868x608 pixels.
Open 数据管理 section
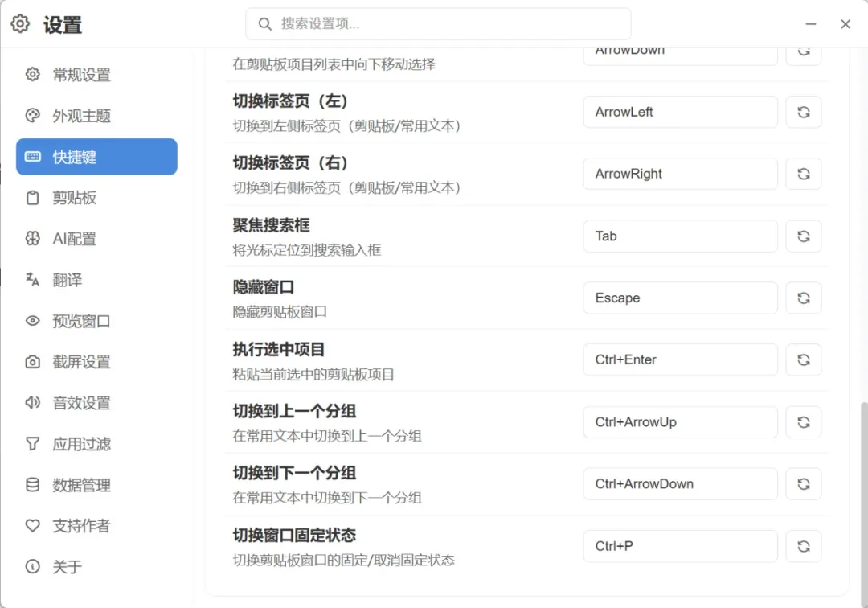coord(96,485)
